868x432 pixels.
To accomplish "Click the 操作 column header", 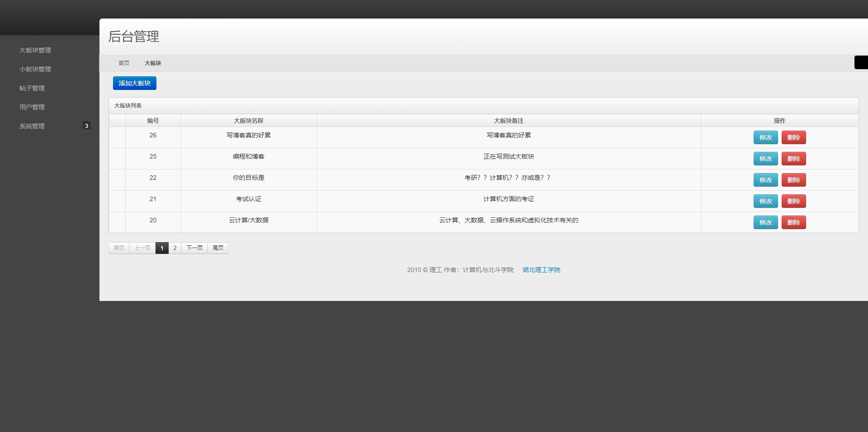I will click(x=779, y=121).
